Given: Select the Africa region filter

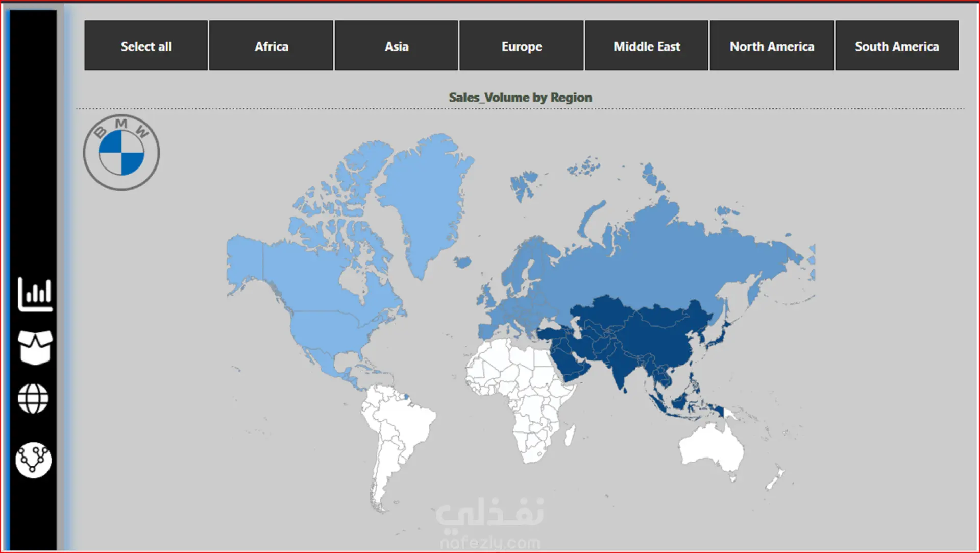Looking at the screenshot, I should pyautogui.click(x=271, y=46).
